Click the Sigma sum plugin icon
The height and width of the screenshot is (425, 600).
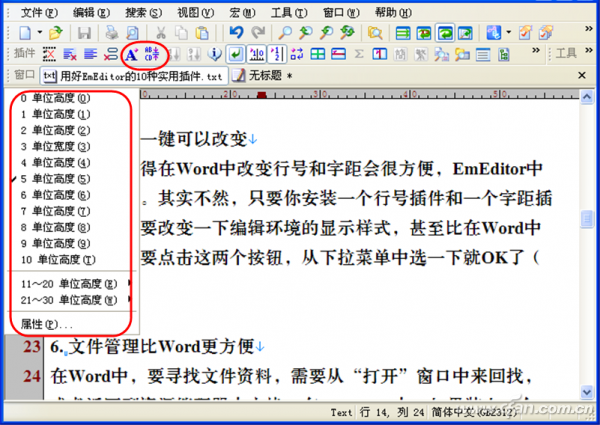click(x=359, y=54)
